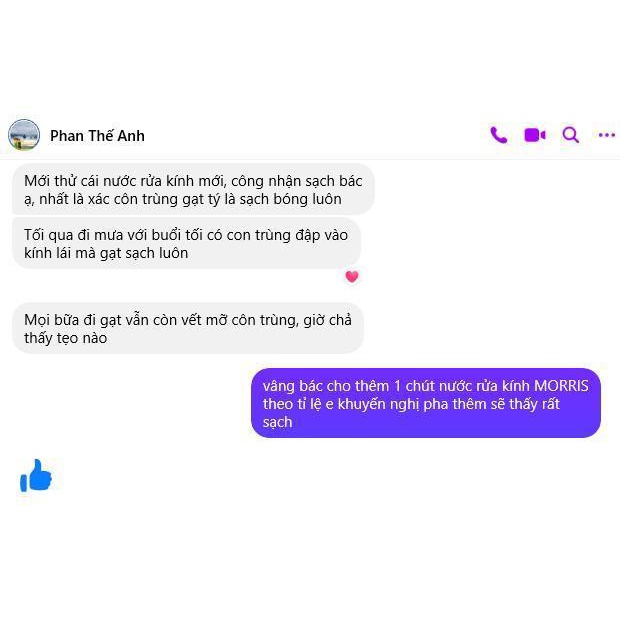Select the message starting "Tối qua đi mưa"
This screenshot has width=620, height=620.
(186, 244)
